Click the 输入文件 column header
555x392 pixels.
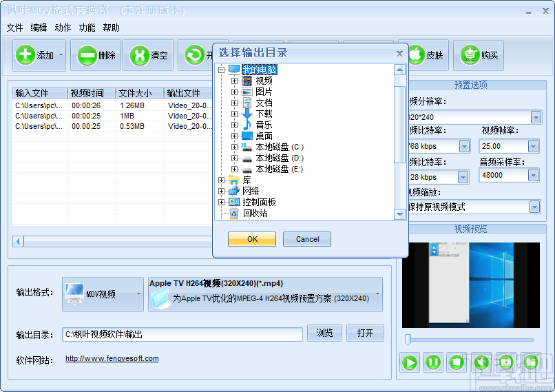point(40,93)
